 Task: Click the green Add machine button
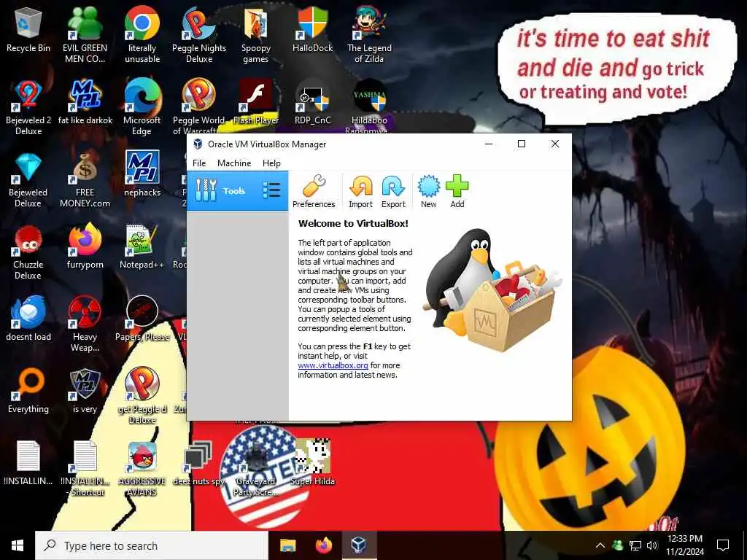(x=457, y=192)
